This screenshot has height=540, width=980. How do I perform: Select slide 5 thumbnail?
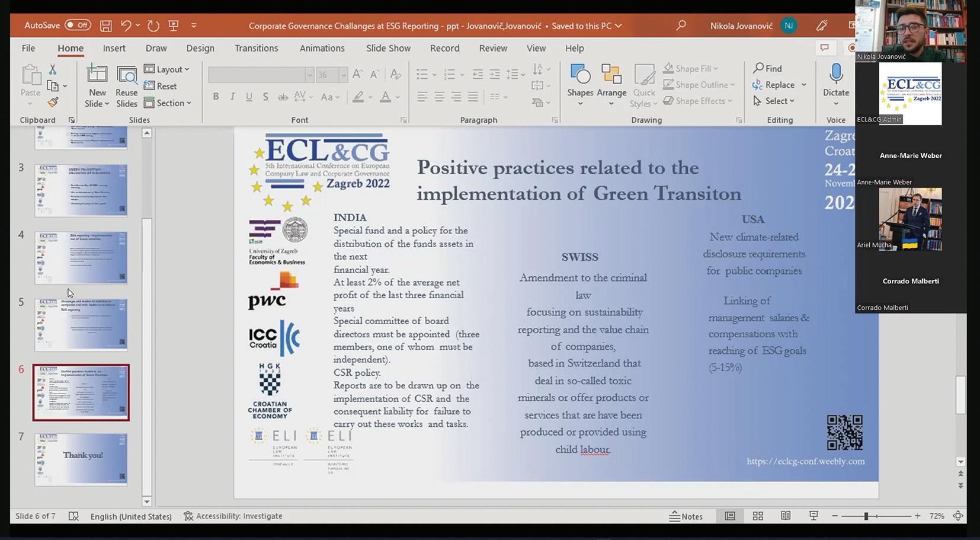click(81, 325)
